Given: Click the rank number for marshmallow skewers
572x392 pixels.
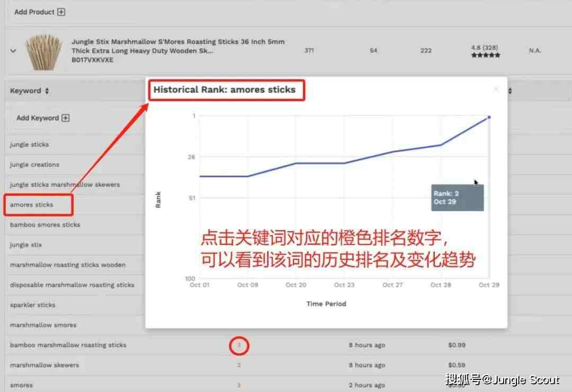Looking at the screenshot, I should pos(239,365).
